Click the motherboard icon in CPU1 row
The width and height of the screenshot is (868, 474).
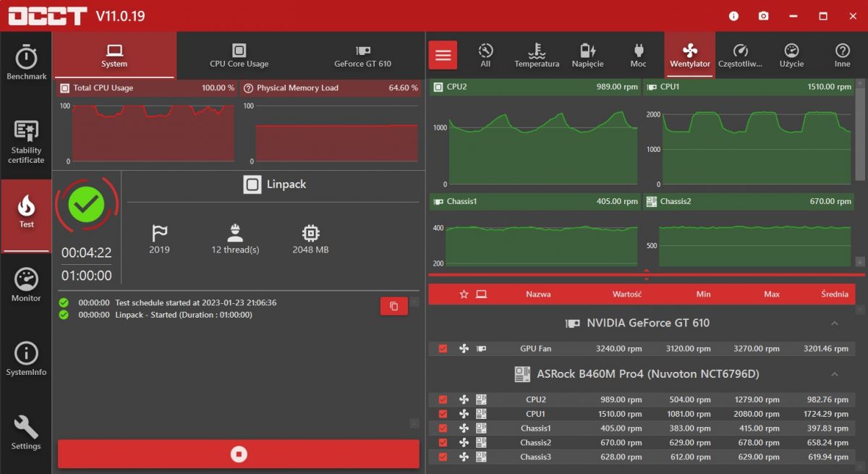point(481,414)
